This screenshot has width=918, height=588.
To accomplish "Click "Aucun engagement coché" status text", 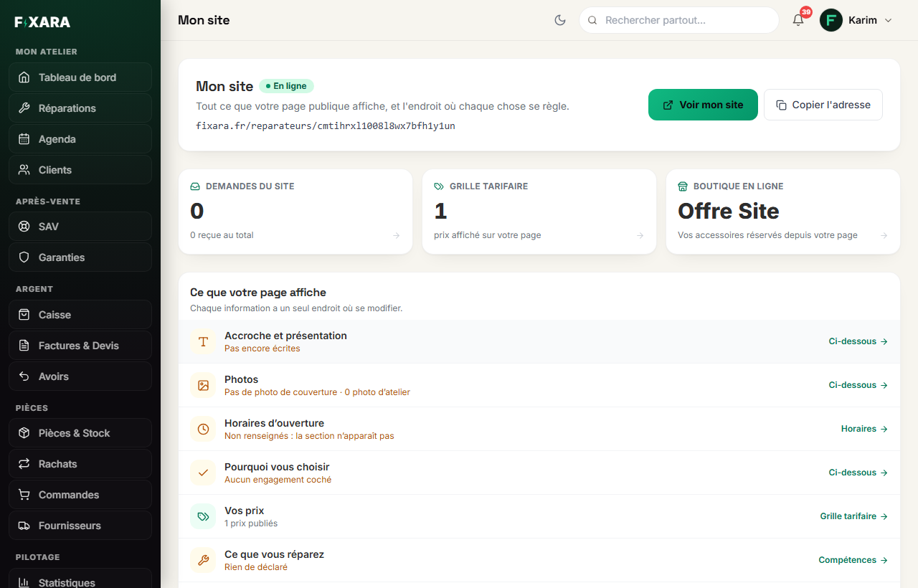I will 278,480.
